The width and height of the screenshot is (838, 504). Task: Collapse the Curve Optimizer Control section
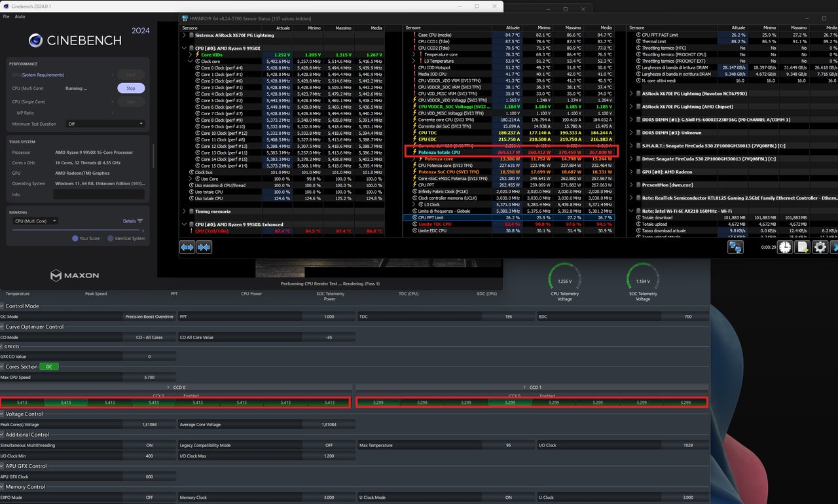pyautogui.click(x=2, y=327)
